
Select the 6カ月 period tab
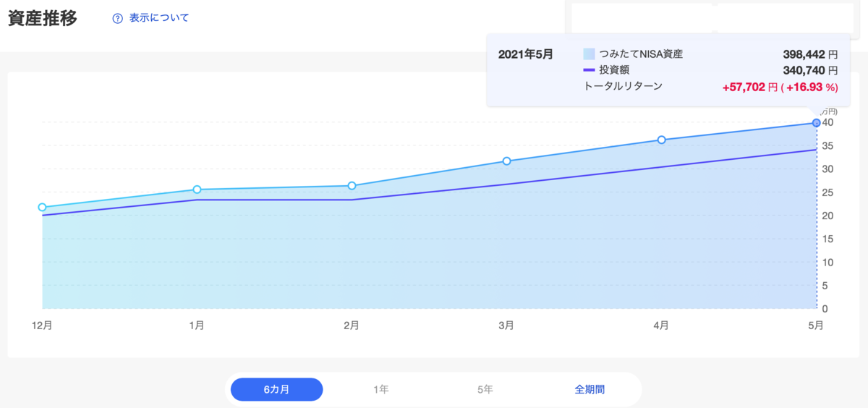coord(276,389)
